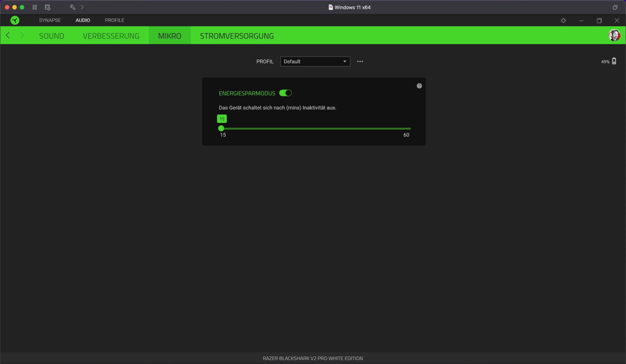Expand the Default profile dropdown
626x364 pixels.
pyautogui.click(x=315, y=62)
